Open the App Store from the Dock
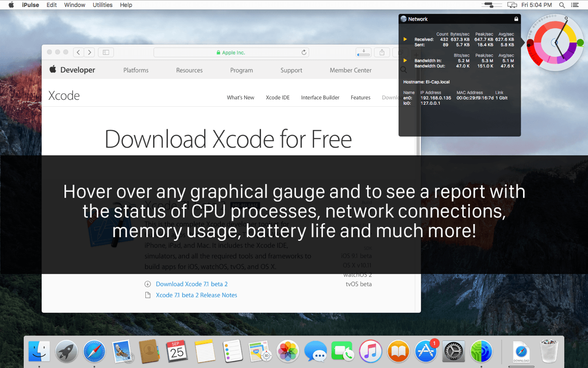 tap(425, 352)
